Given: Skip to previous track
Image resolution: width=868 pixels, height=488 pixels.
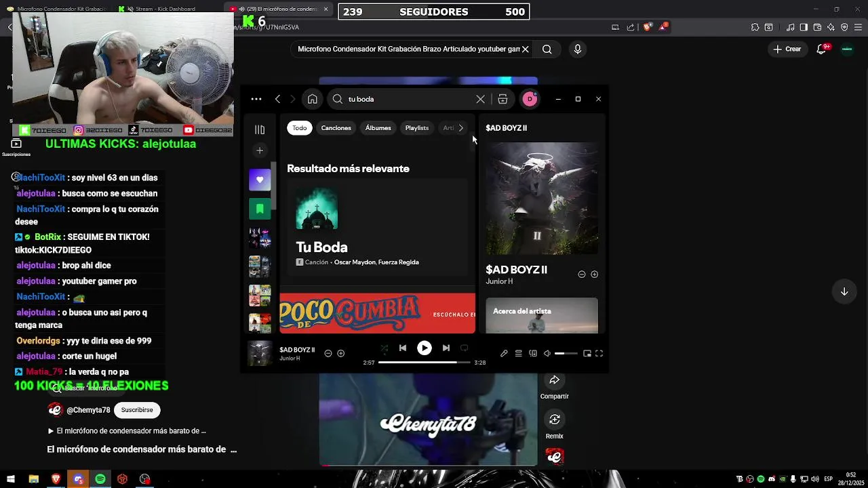Looking at the screenshot, I should (x=403, y=348).
